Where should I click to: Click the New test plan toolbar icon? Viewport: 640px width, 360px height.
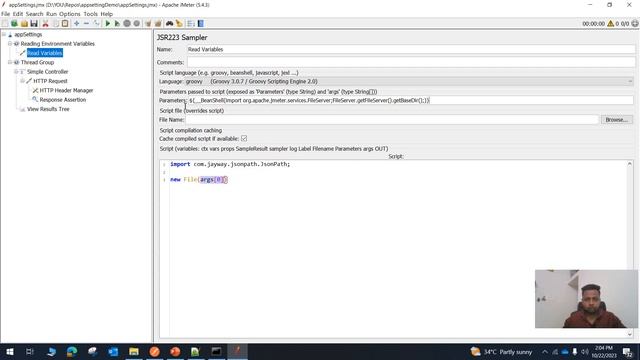tap(5, 24)
